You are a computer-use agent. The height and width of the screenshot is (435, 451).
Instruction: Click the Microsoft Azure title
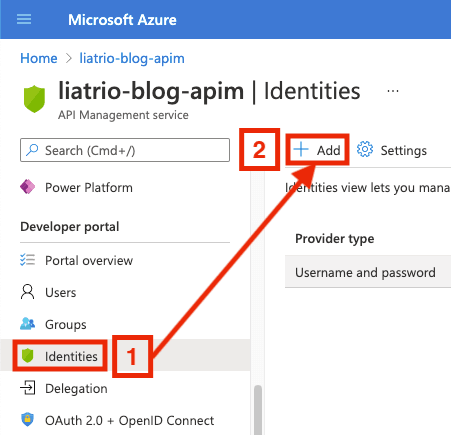(x=122, y=20)
